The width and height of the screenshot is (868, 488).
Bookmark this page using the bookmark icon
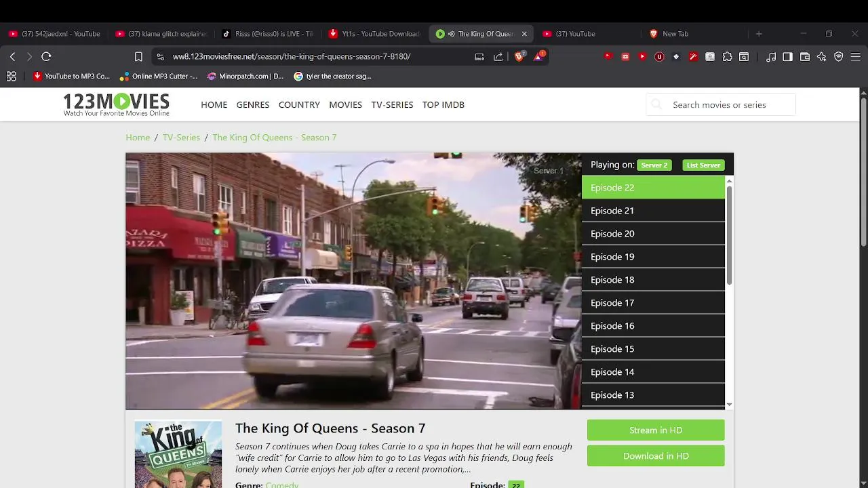click(x=138, y=57)
